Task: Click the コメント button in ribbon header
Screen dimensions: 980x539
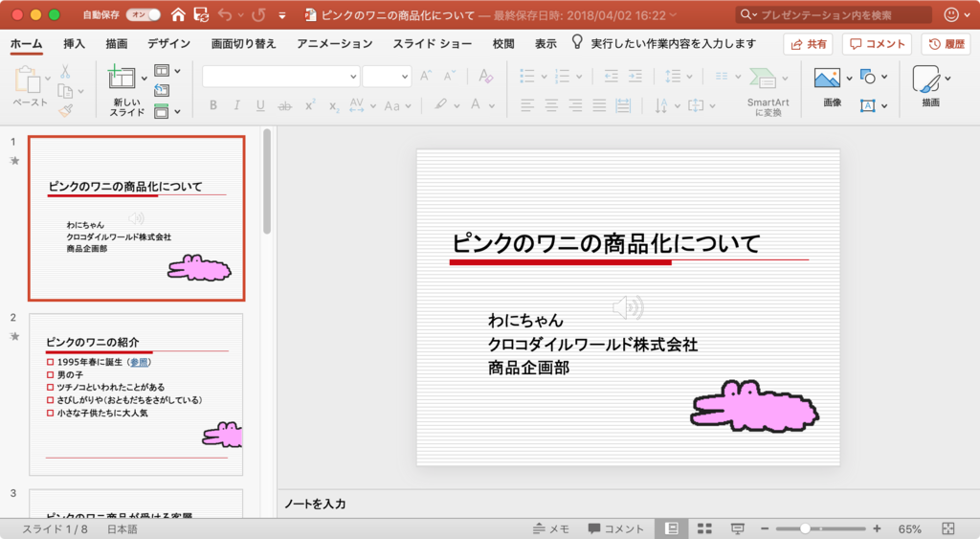Action: 877,44
